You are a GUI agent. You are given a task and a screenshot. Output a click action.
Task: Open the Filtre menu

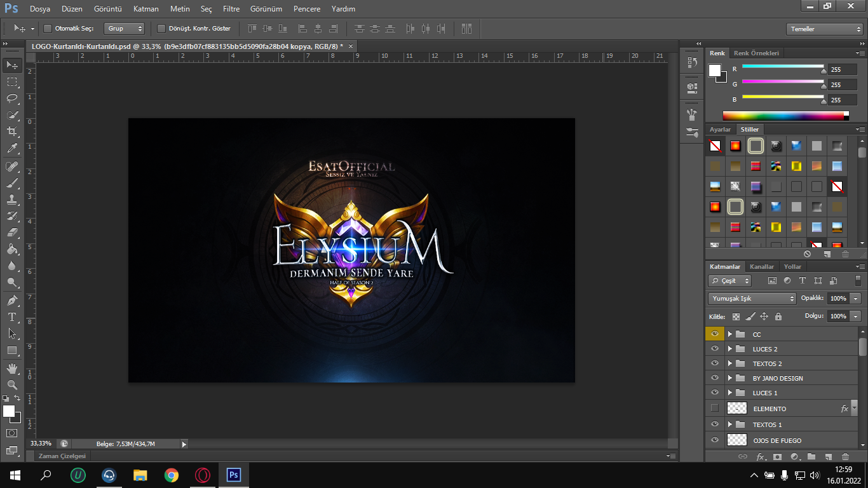click(x=231, y=9)
